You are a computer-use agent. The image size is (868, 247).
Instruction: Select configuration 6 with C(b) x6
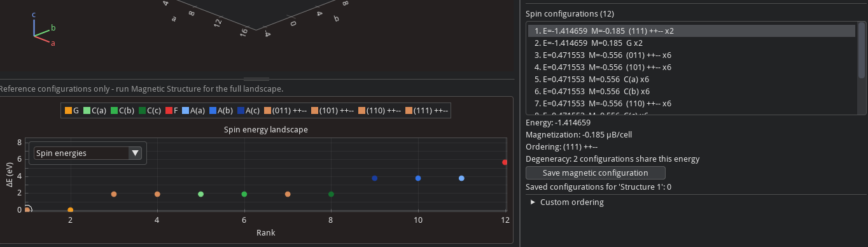(x=691, y=91)
